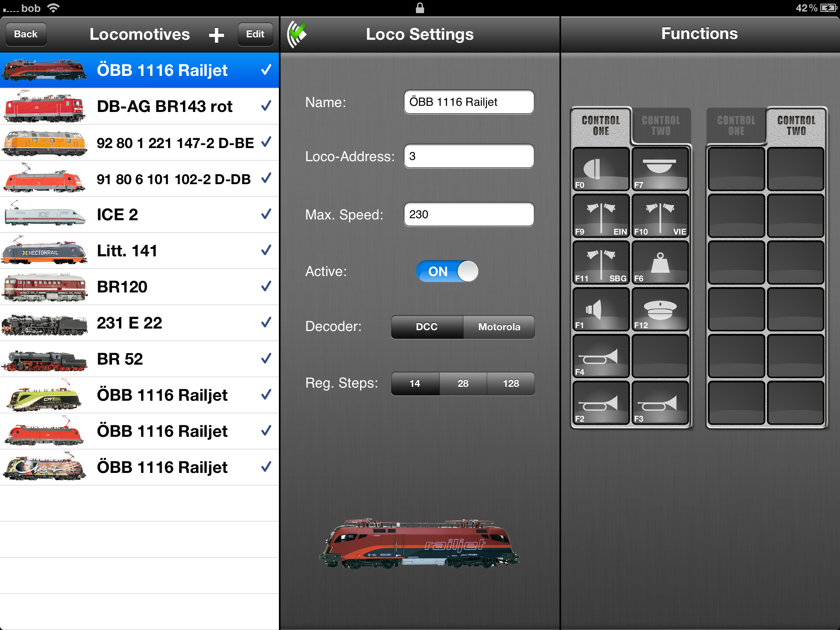
Task: Tap the DB-AG BR143 rot loco thumbnail
Action: pos(44,106)
